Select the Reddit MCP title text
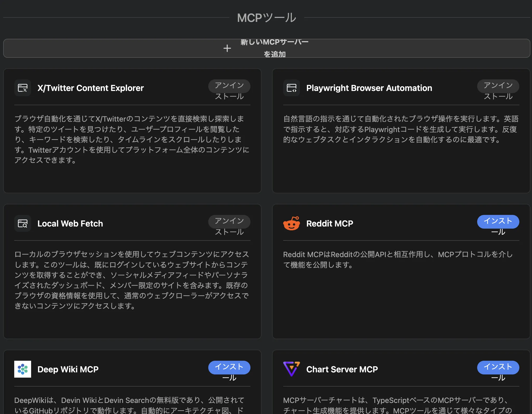This screenshot has height=414, width=532. pyautogui.click(x=330, y=224)
